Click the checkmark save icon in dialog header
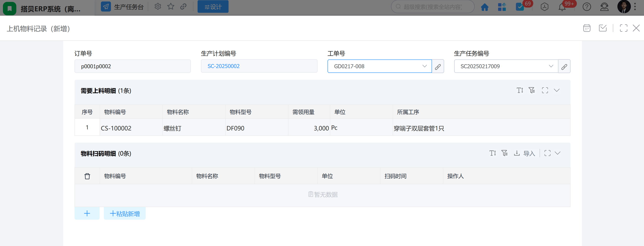 coord(603,28)
